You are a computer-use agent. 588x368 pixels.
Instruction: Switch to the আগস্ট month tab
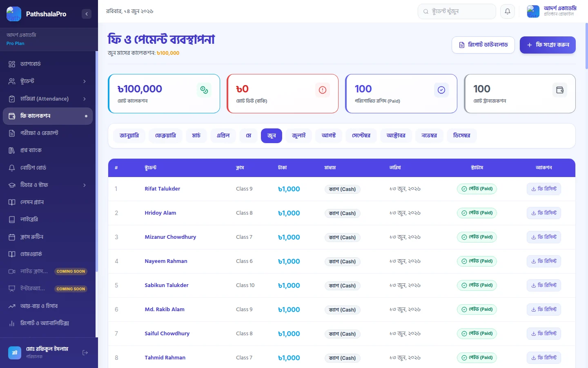click(x=329, y=136)
